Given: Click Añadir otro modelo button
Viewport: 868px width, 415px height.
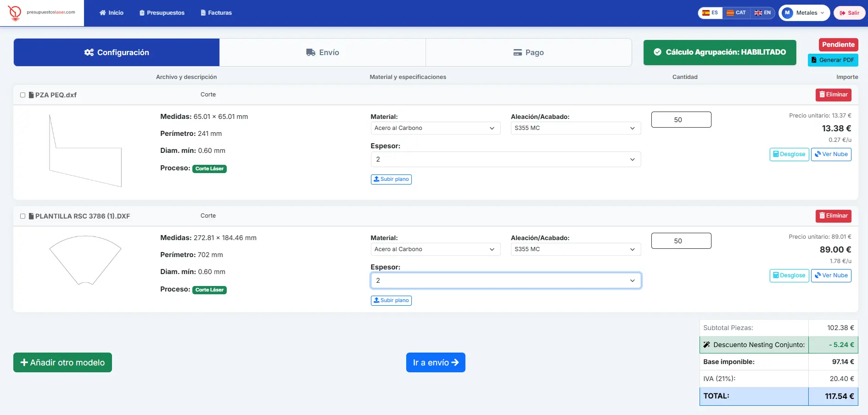Looking at the screenshot, I should [62, 363].
